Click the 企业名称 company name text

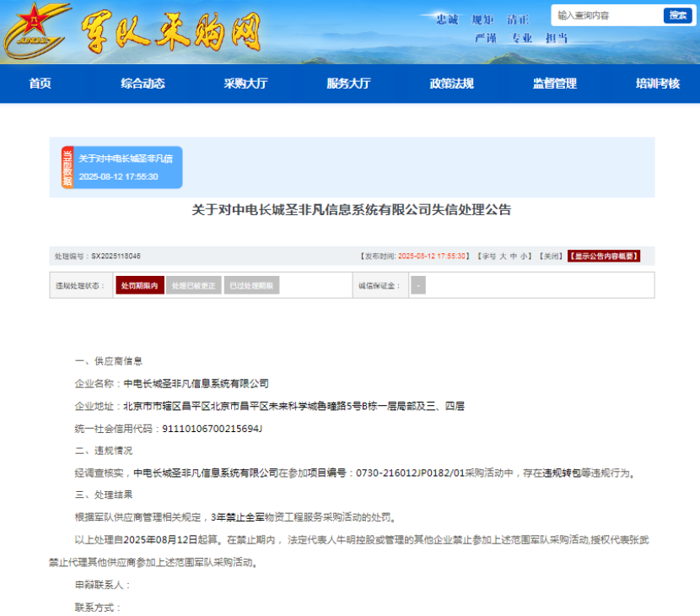[x=196, y=384]
